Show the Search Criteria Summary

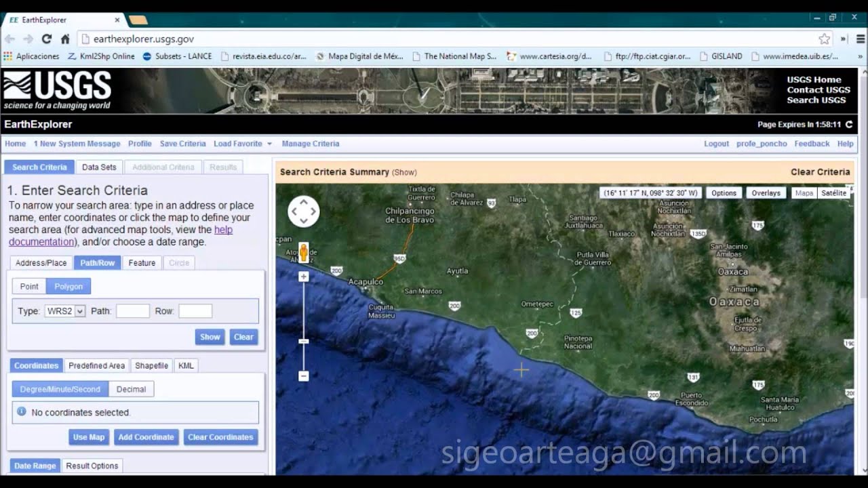404,172
